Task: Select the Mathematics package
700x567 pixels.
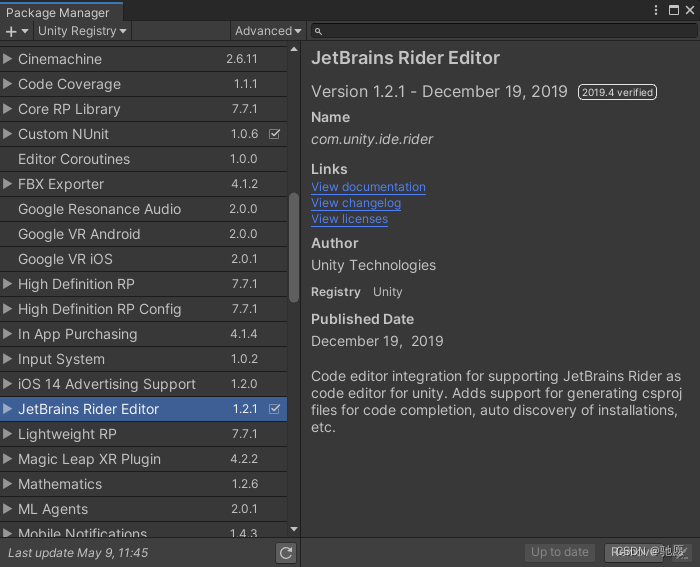Action: (x=143, y=484)
